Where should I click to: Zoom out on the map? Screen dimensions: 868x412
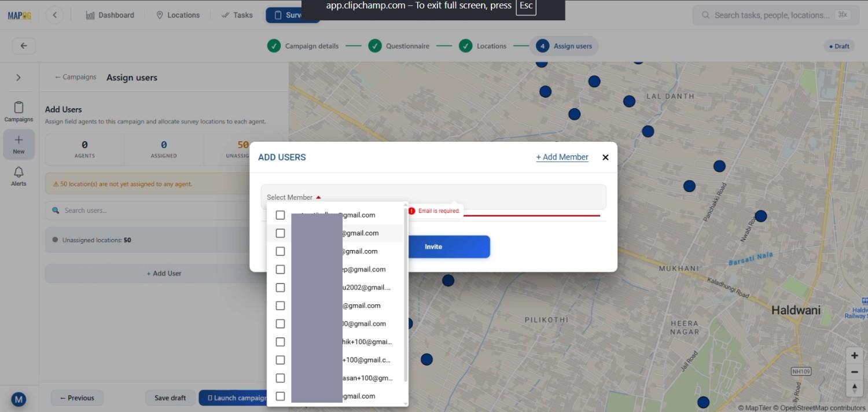point(854,371)
